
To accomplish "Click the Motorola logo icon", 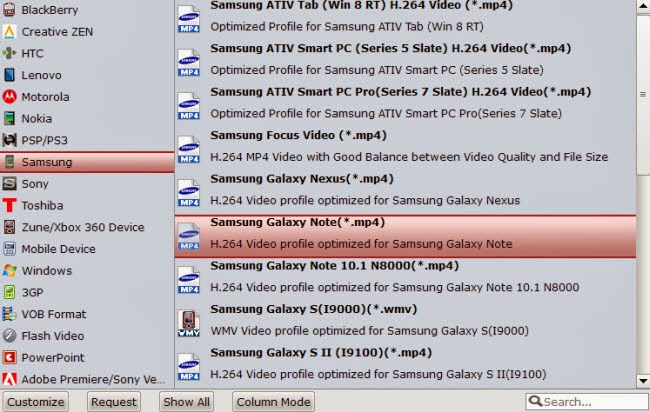I will coord(9,97).
